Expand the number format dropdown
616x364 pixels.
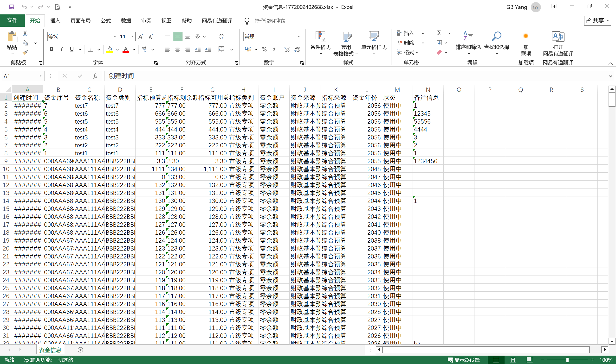tap(299, 37)
